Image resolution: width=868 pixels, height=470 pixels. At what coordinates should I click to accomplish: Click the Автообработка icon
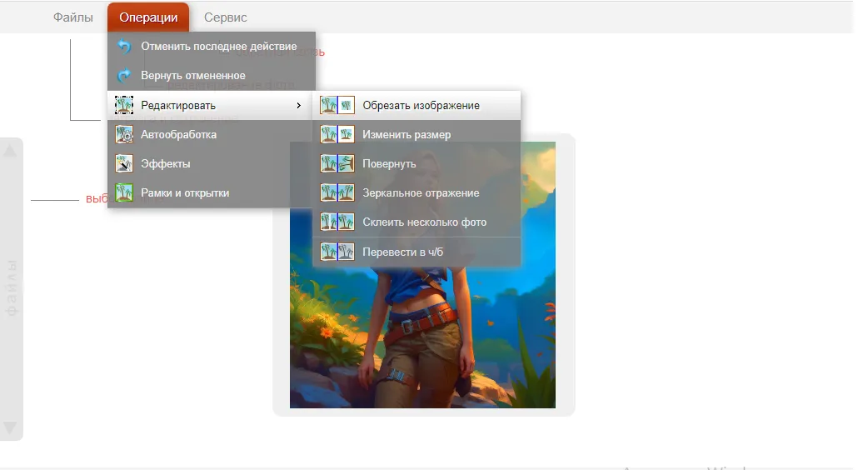pyautogui.click(x=124, y=134)
